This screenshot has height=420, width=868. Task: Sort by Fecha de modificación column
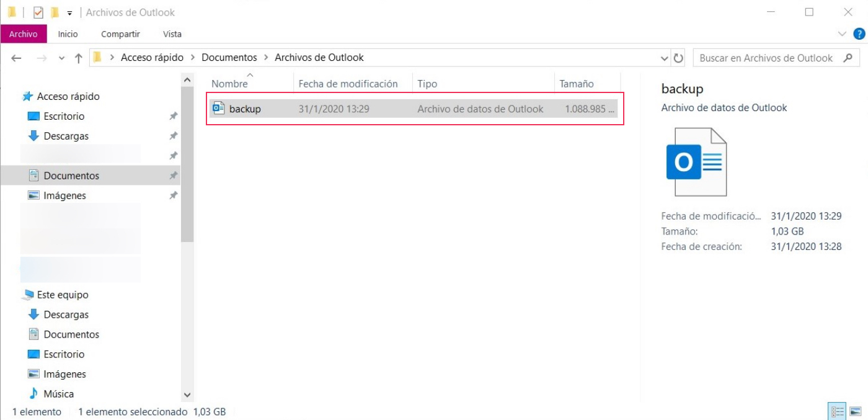pyautogui.click(x=348, y=84)
